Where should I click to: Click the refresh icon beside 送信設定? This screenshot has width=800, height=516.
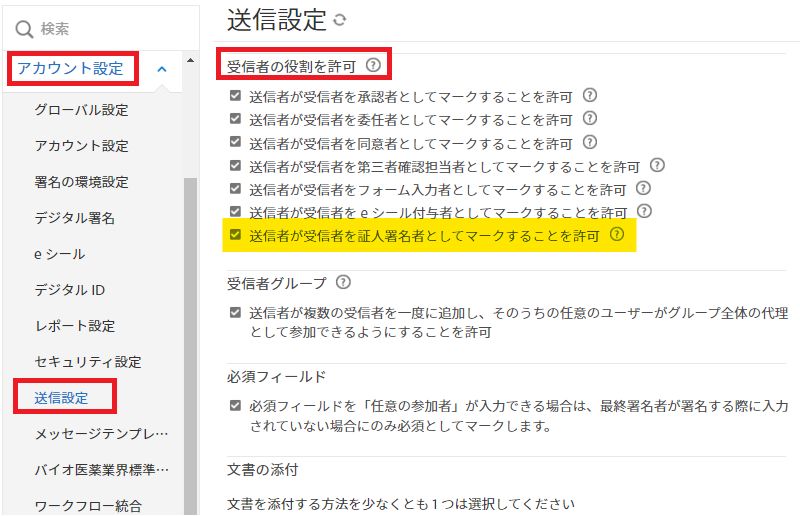pyautogui.click(x=339, y=20)
